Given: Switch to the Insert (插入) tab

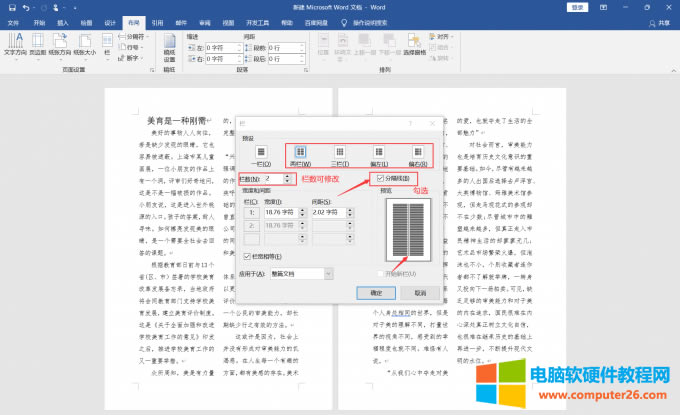Looking at the screenshot, I should (63, 23).
